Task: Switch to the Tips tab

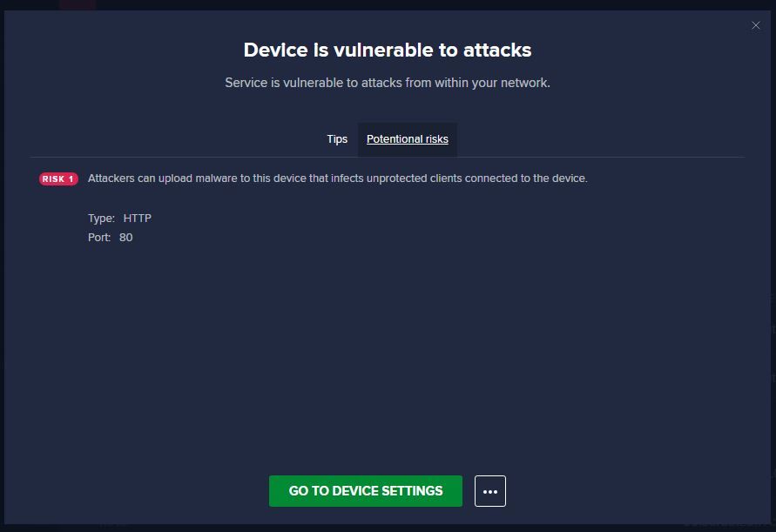Action: [x=337, y=139]
